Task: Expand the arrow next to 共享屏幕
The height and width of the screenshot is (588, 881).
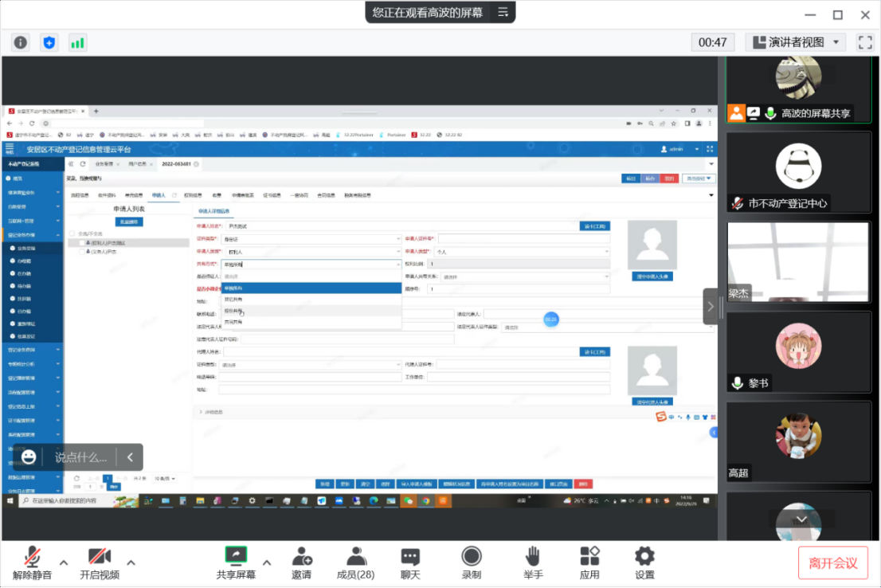Action: click(267, 563)
